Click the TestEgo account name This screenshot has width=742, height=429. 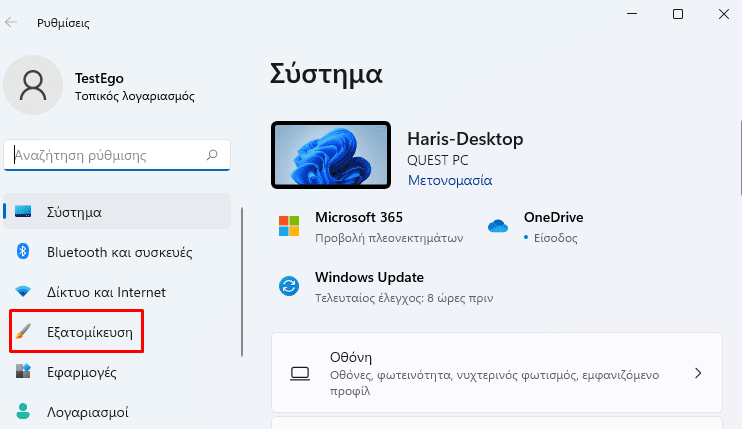[x=99, y=78]
